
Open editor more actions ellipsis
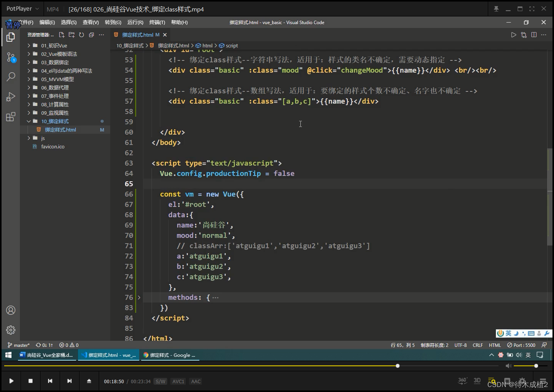click(x=544, y=35)
